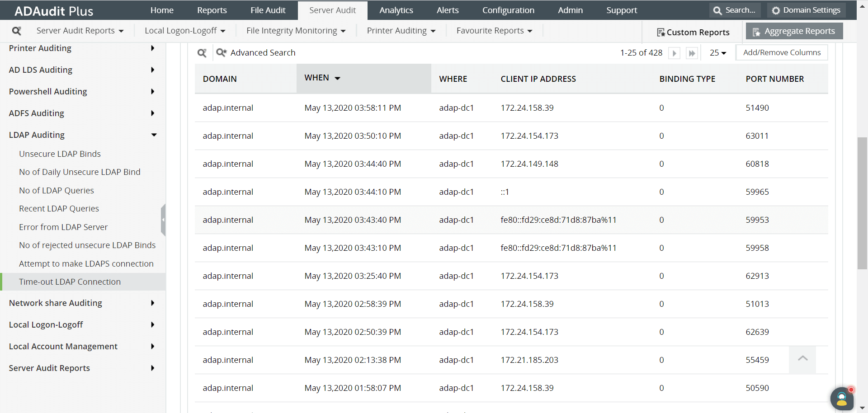Click the quick search icon above DOMAIN column
This screenshot has height=413, width=868.
coord(202,53)
